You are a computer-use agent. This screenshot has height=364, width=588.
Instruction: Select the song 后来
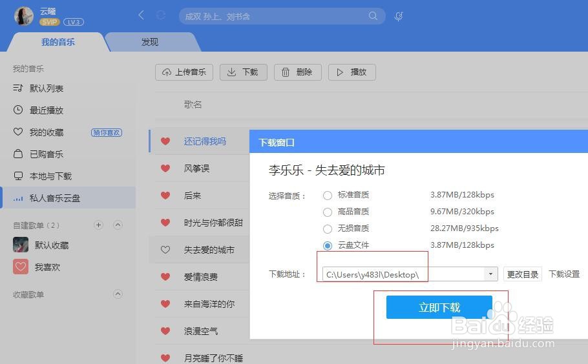coord(193,196)
